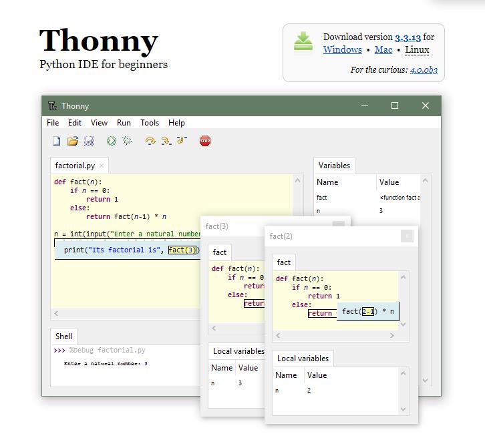Select the Variables panel tab
This screenshot has width=485, height=448.
pyautogui.click(x=334, y=166)
